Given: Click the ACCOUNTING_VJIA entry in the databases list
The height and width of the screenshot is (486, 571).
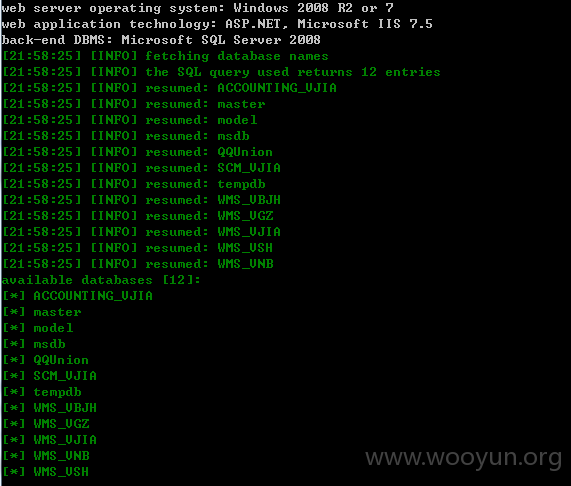Looking at the screenshot, I should (x=77, y=296).
